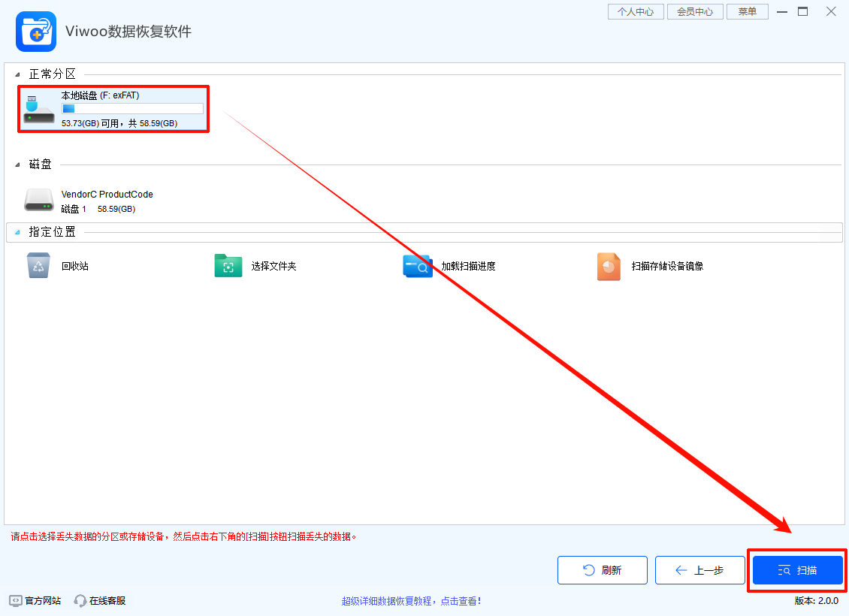This screenshot has height=616, width=849.
Task: Collapse the 正常分区 section triangle
Action: [17, 75]
